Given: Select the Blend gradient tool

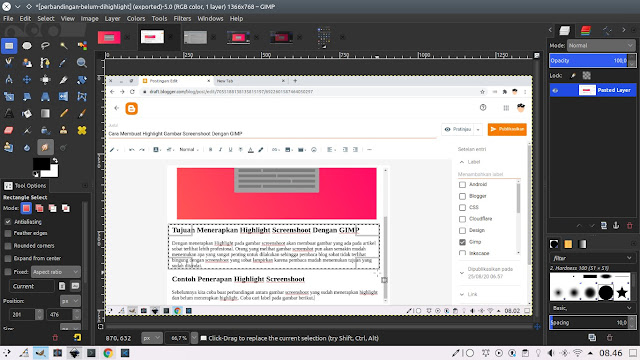Looking at the screenshot, I should pos(45,113).
